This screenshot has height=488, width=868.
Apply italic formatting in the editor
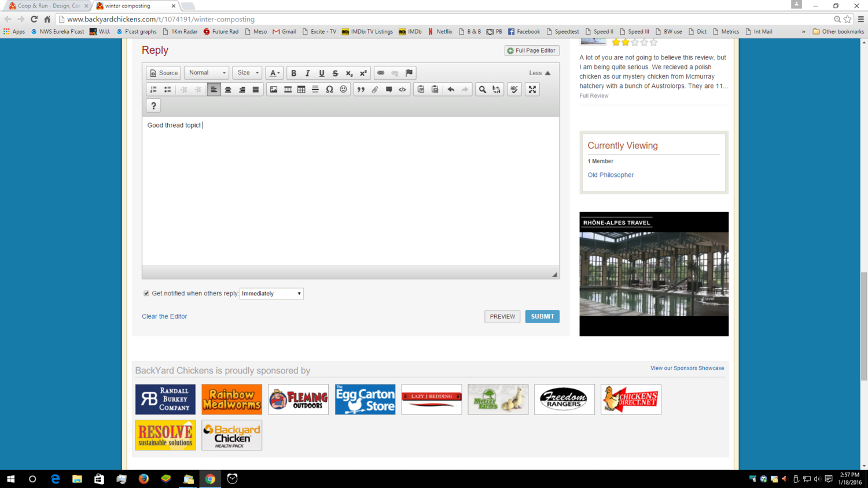pyautogui.click(x=308, y=73)
